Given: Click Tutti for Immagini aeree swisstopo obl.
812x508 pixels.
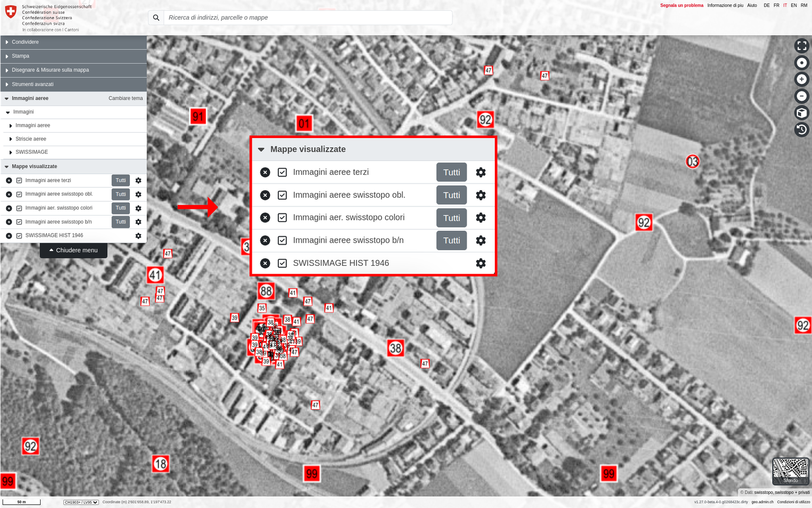Looking at the screenshot, I should click(x=451, y=195).
